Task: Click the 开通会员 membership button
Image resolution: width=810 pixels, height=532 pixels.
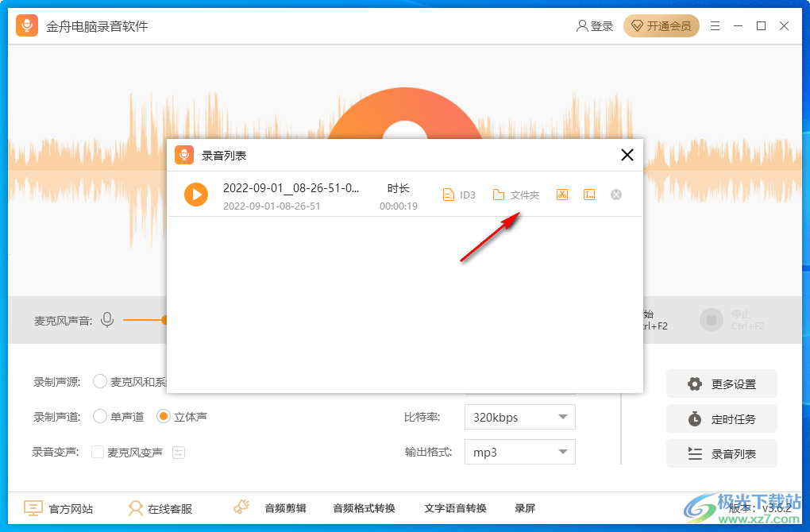Action: pos(661,25)
